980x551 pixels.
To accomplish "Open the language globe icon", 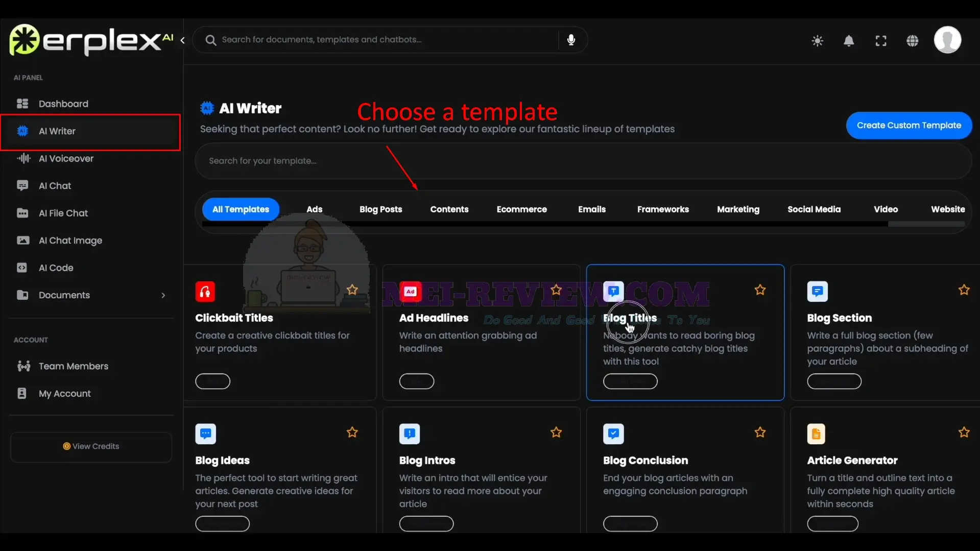I will (x=913, y=41).
